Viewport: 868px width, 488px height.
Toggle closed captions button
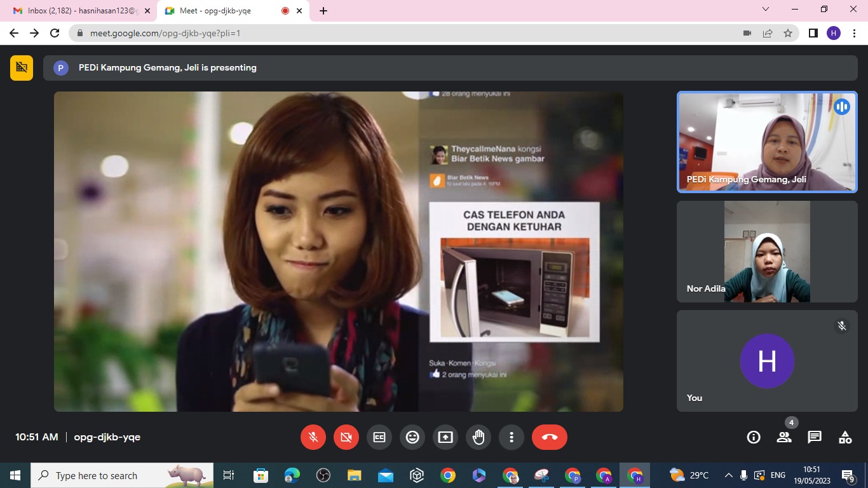[379, 437]
